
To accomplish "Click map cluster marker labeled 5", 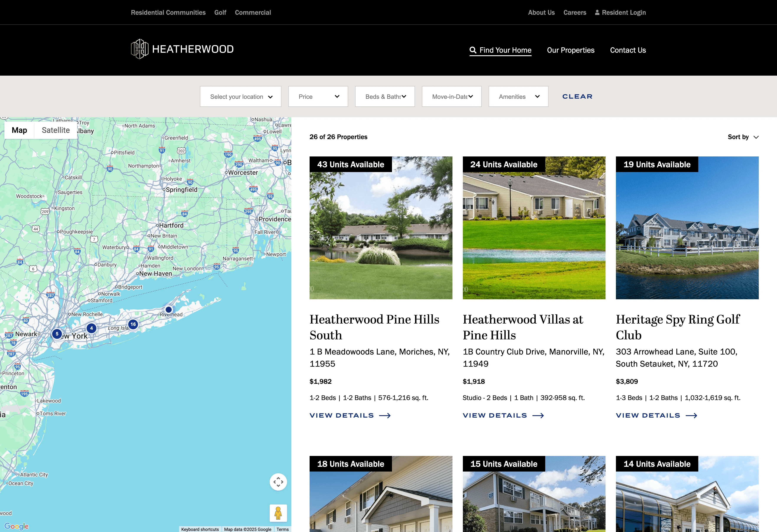I will (x=57, y=334).
